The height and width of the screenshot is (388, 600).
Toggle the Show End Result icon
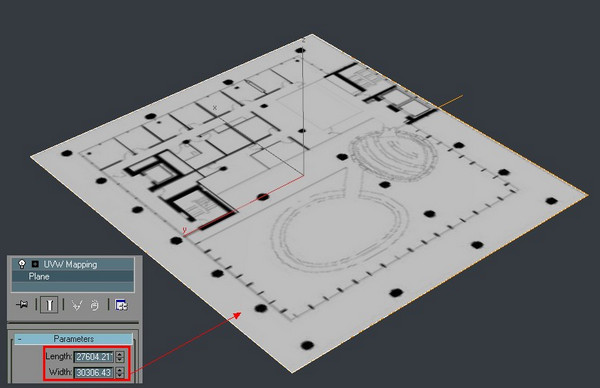pyautogui.click(x=49, y=305)
